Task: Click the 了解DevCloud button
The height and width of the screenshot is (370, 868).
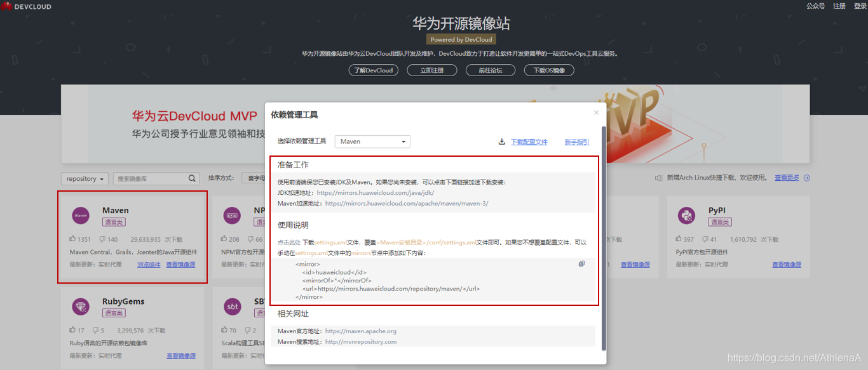Action: point(374,70)
